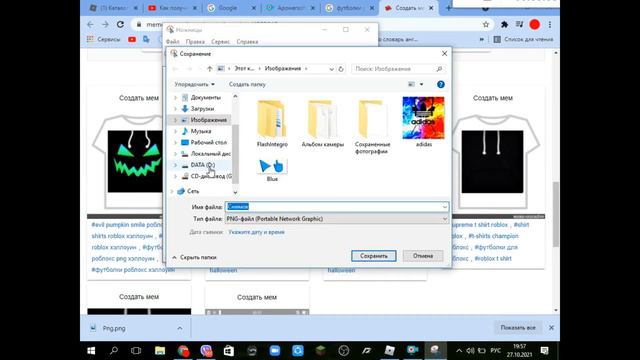Close the Chrome downloads bar
640x360 pixels.
551,328
